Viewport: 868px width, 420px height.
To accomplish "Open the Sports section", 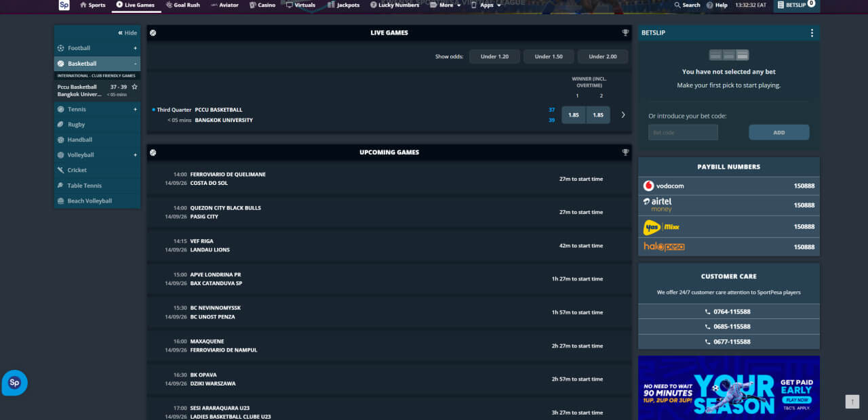I will pos(93,5).
